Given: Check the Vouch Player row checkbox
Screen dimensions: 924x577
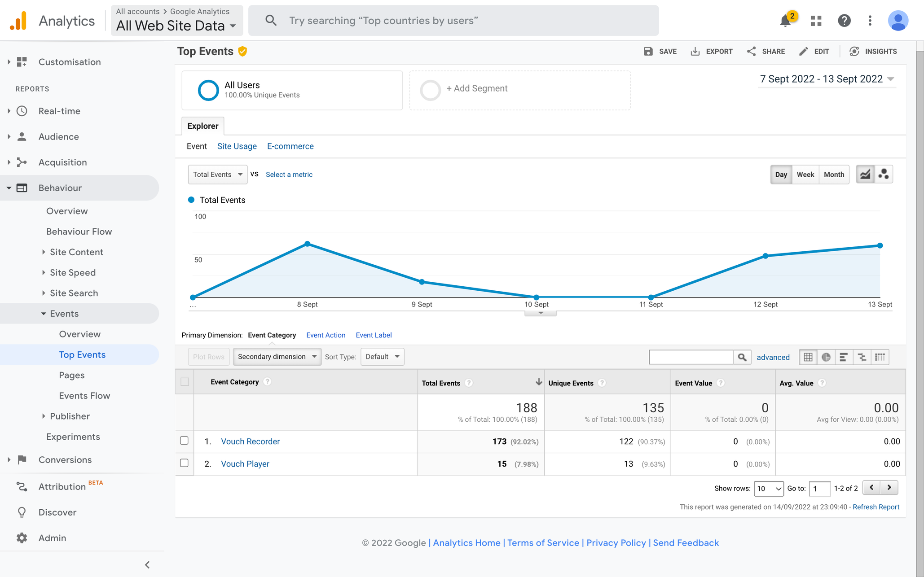Looking at the screenshot, I should 184,463.
